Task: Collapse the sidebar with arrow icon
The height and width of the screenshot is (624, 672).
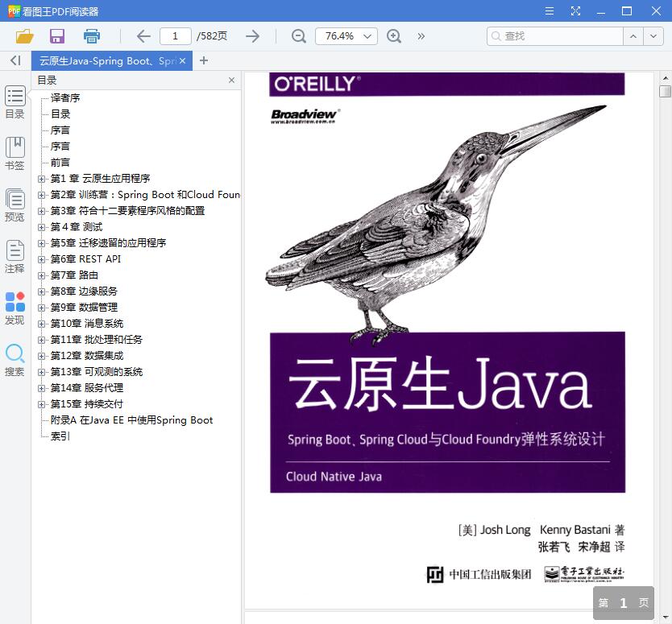Action: point(15,60)
